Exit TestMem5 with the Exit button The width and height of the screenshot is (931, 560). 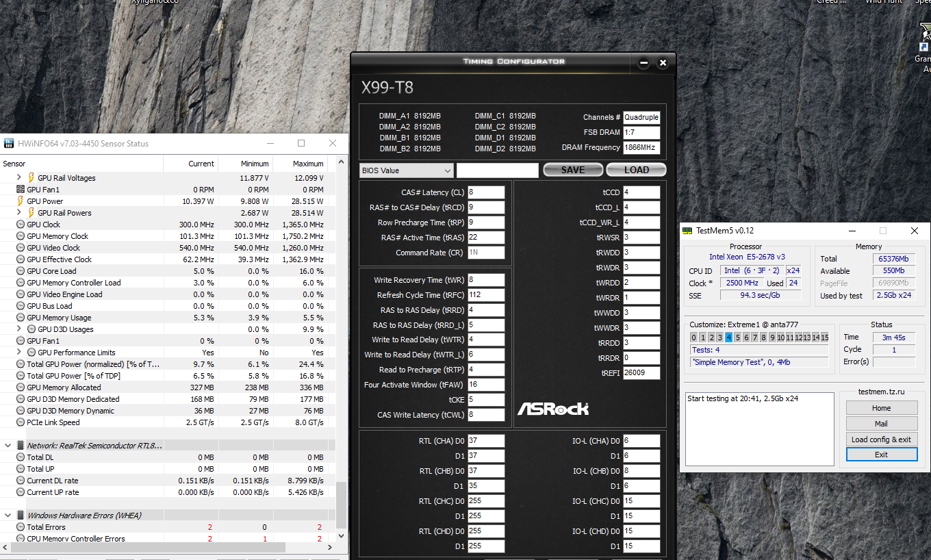click(x=881, y=455)
